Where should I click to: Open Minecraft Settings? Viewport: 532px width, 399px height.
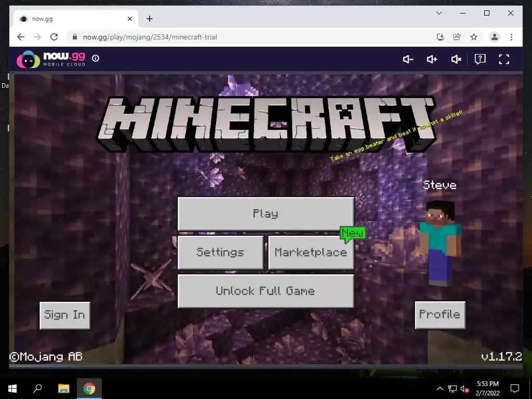click(220, 252)
